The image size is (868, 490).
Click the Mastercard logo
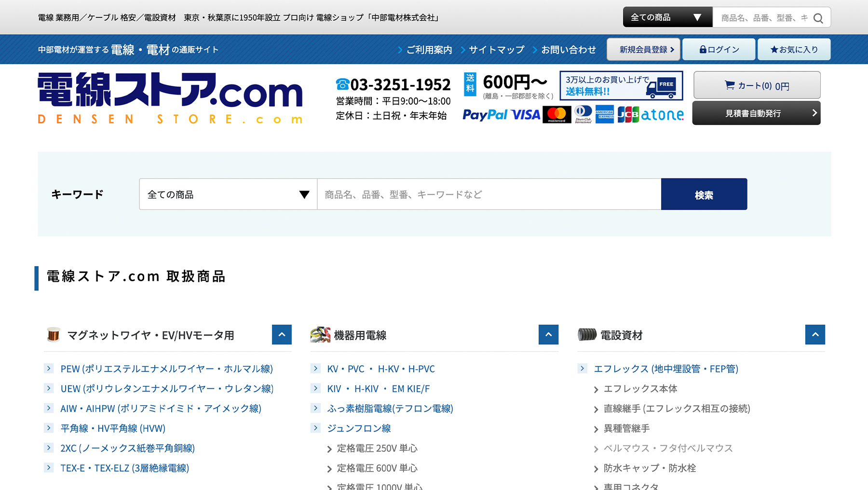coord(556,115)
